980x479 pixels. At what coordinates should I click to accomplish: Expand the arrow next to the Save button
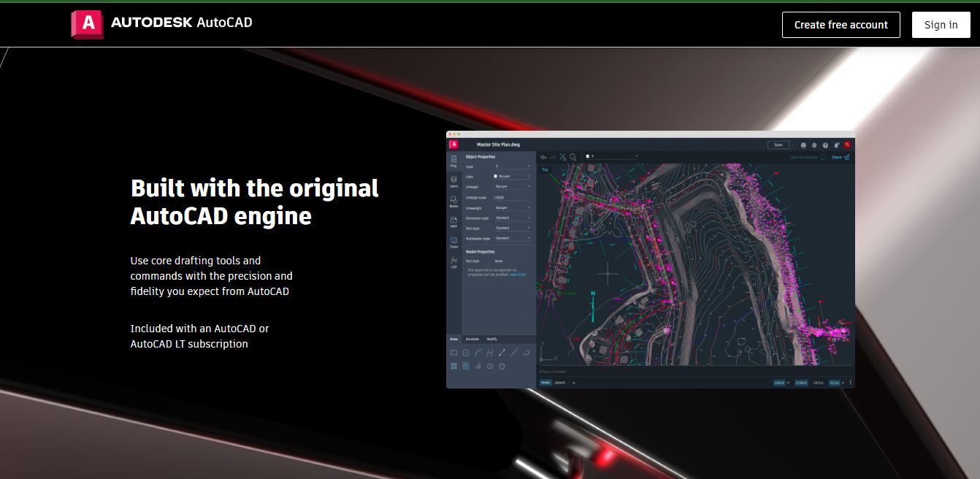(x=792, y=145)
